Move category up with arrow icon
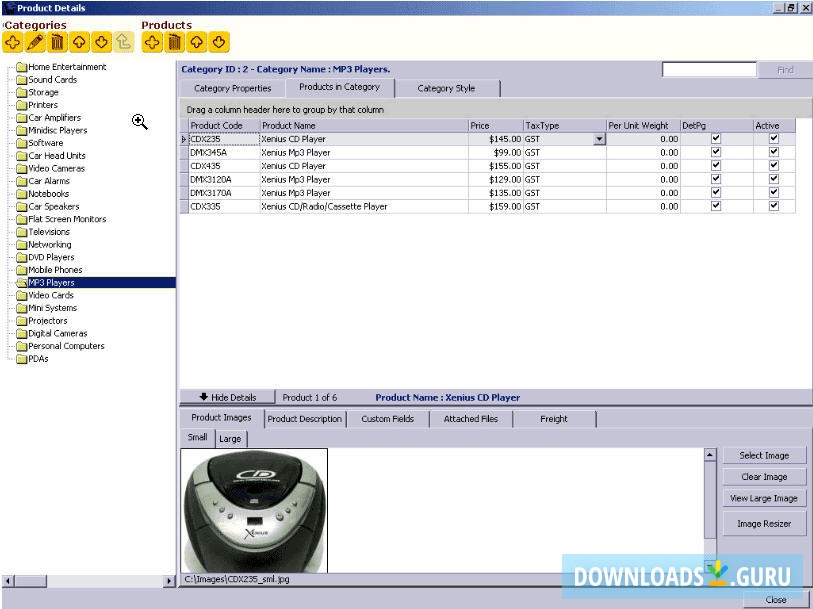813x609 pixels. point(79,42)
